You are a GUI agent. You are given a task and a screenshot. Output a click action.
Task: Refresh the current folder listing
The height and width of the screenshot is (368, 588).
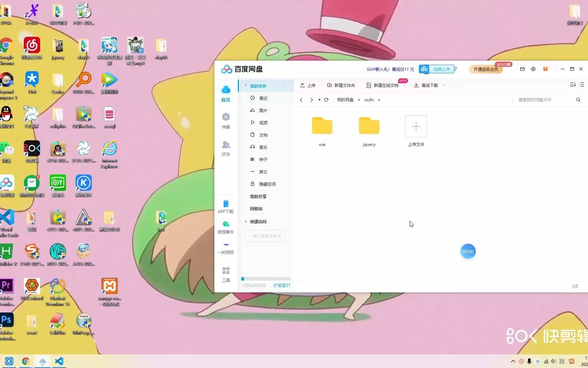[326, 100]
